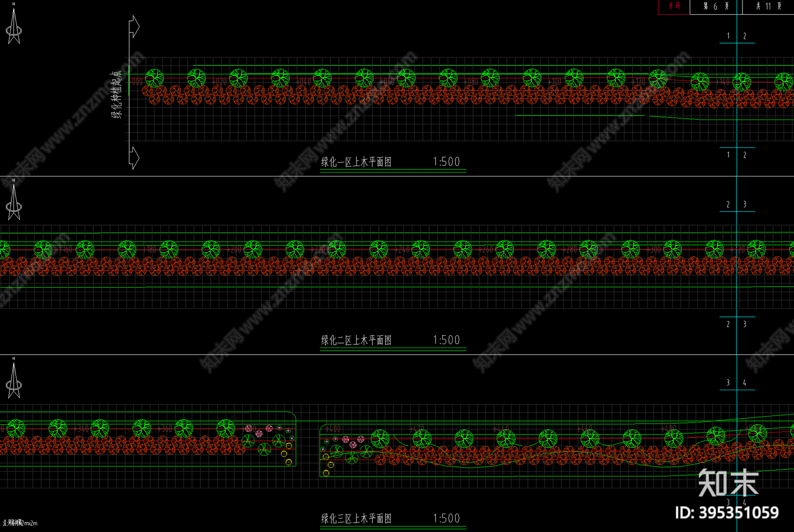
Task: Select the 1:500 scale of 绿化三区 plan
Action: tap(447, 519)
